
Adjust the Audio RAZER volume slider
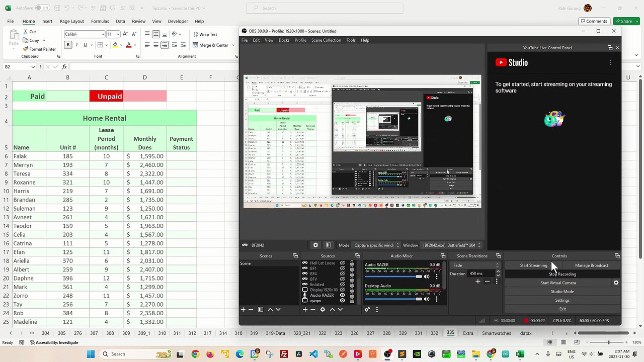coord(393,277)
